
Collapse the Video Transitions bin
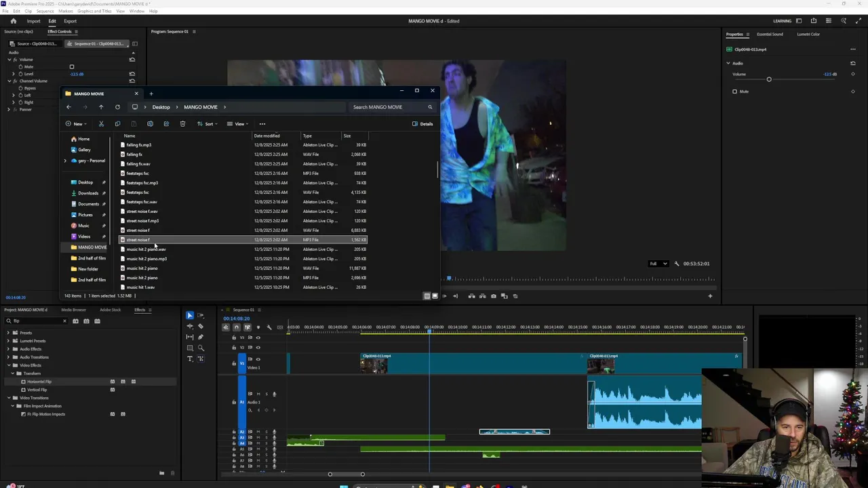7,398
